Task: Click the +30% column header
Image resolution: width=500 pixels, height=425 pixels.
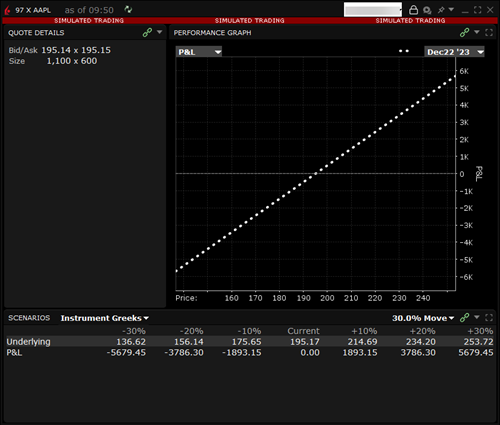Action: [480, 331]
